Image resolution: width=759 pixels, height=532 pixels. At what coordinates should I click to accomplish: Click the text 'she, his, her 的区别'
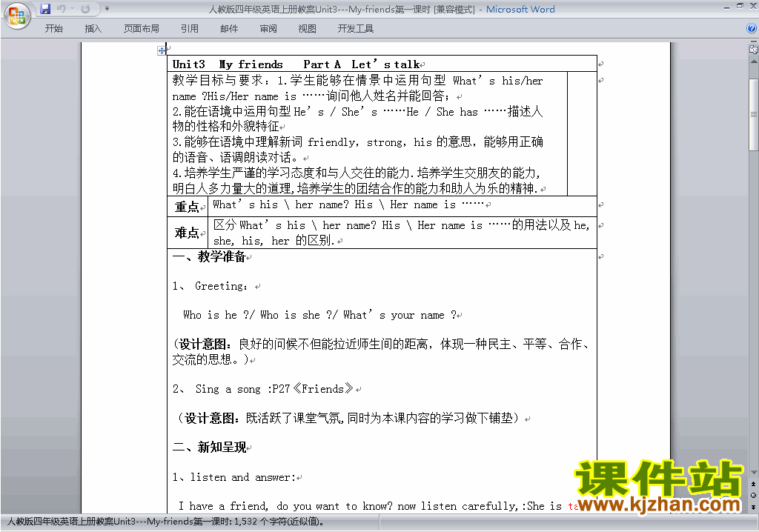(274, 241)
